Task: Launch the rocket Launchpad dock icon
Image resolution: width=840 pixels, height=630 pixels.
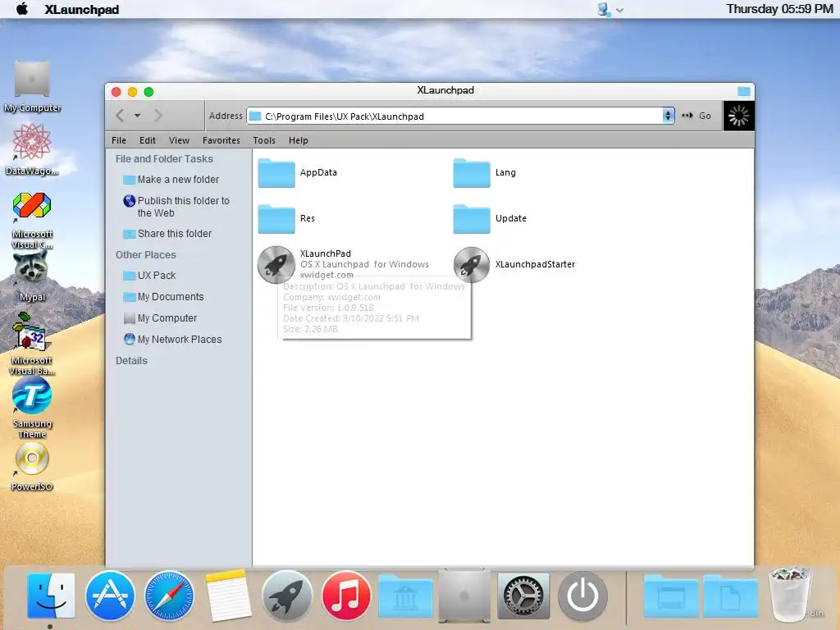Action: [x=287, y=596]
